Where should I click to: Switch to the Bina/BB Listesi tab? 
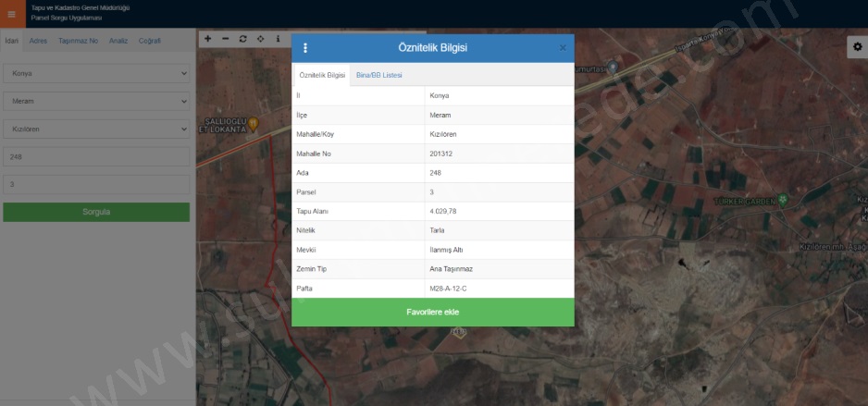[379, 75]
